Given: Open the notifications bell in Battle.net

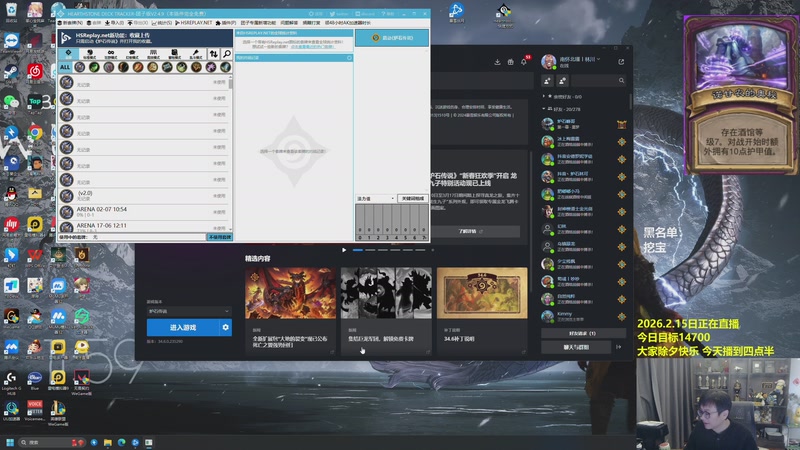Looking at the screenshot, I should coord(523,62).
